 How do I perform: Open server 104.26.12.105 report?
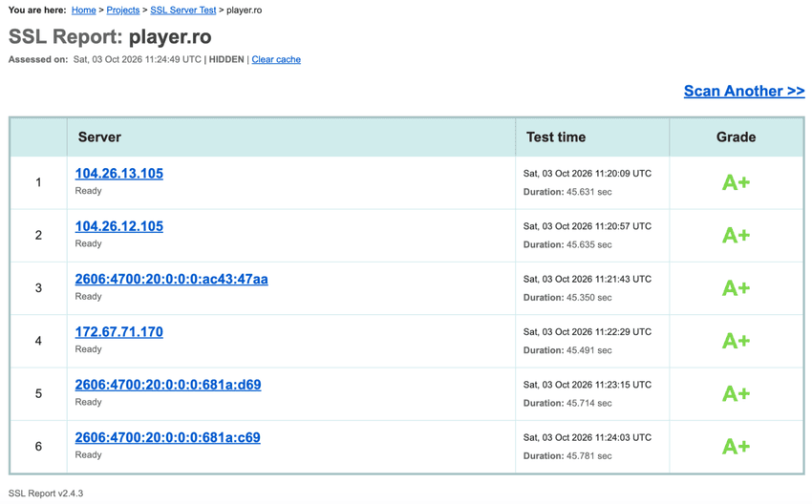[x=119, y=226]
